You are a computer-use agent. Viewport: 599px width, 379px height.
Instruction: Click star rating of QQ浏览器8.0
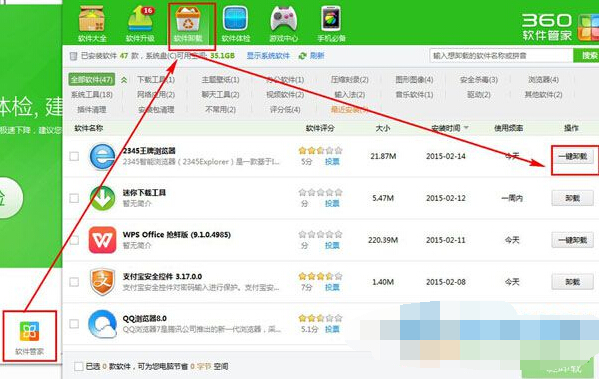pyautogui.click(x=320, y=318)
